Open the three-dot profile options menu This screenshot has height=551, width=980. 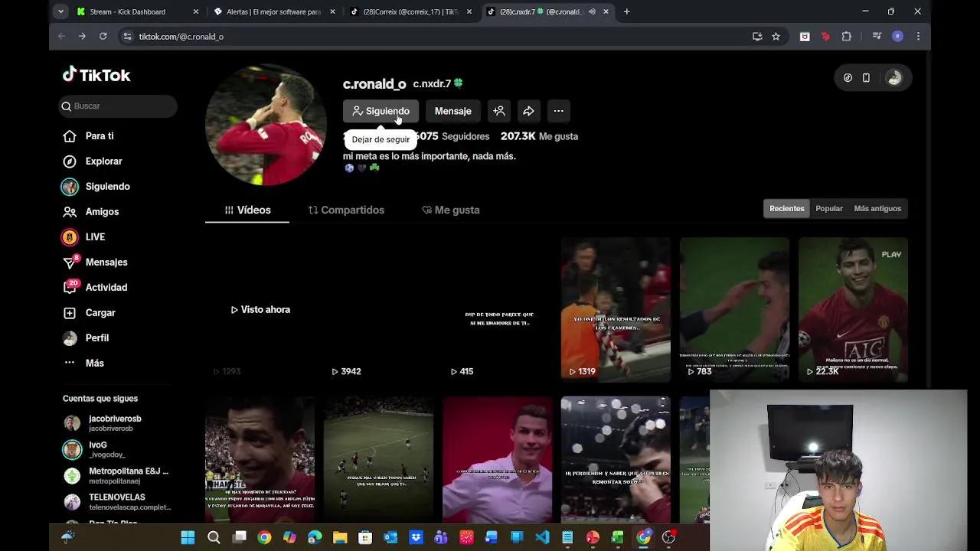(x=559, y=111)
